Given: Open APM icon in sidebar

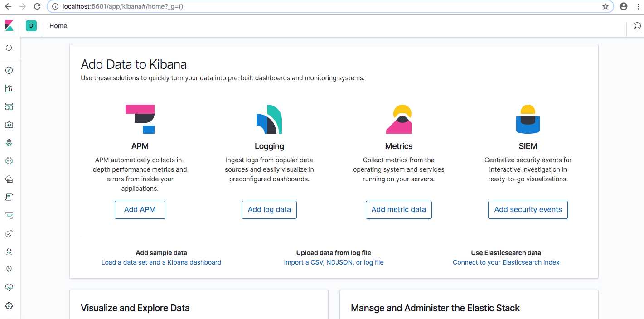Looking at the screenshot, I should coord(9,215).
